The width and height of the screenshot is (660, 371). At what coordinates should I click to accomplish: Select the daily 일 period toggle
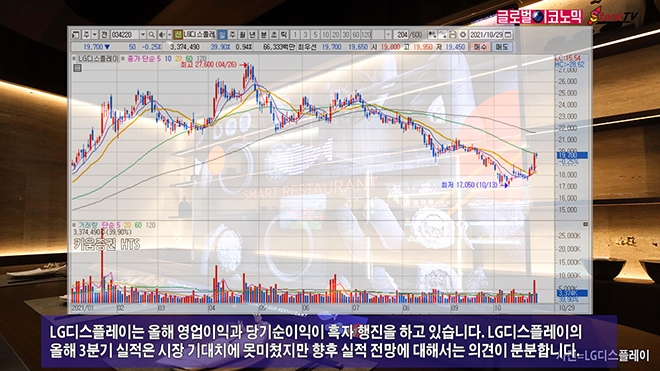[222, 35]
